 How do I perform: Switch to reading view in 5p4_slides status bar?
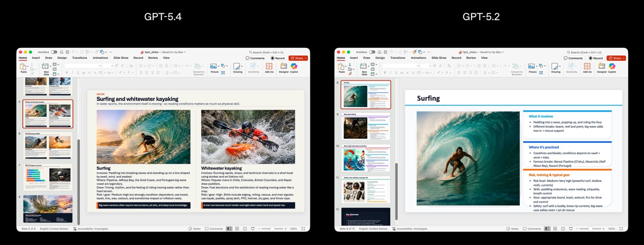[245, 228]
